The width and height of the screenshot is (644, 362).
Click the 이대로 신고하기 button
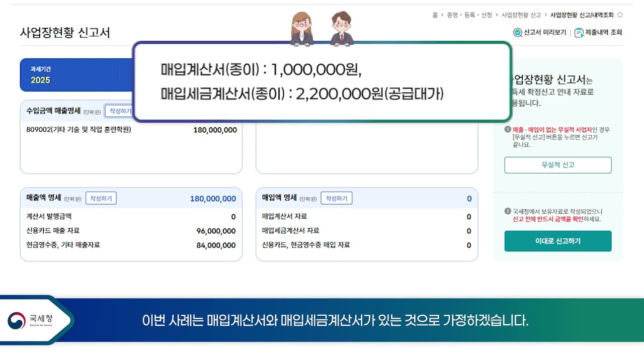tap(558, 241)
